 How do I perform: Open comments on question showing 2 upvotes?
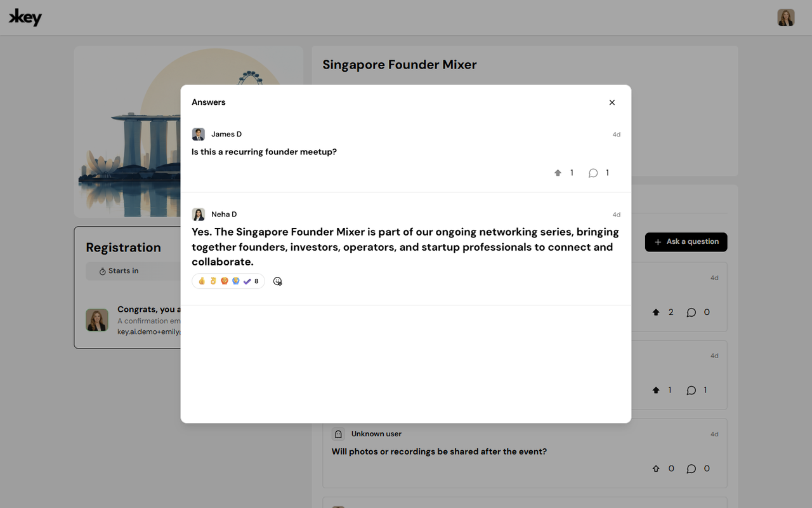[x=691, y=312]
